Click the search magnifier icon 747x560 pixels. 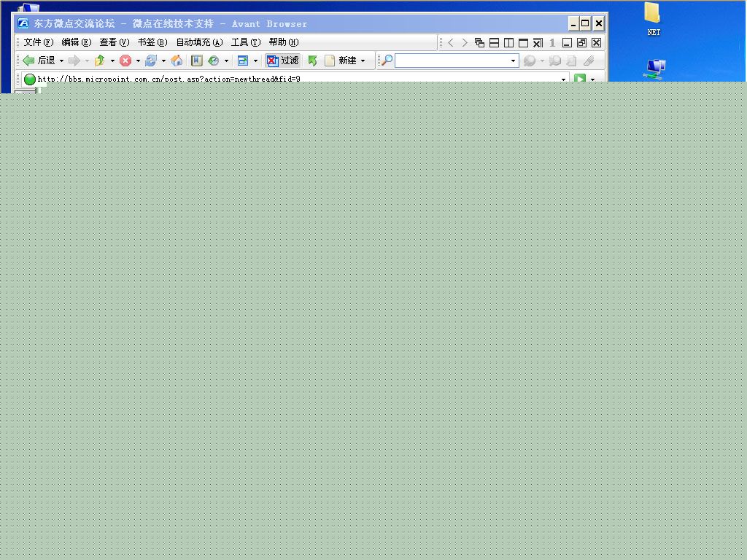click(x=387, y=61)
